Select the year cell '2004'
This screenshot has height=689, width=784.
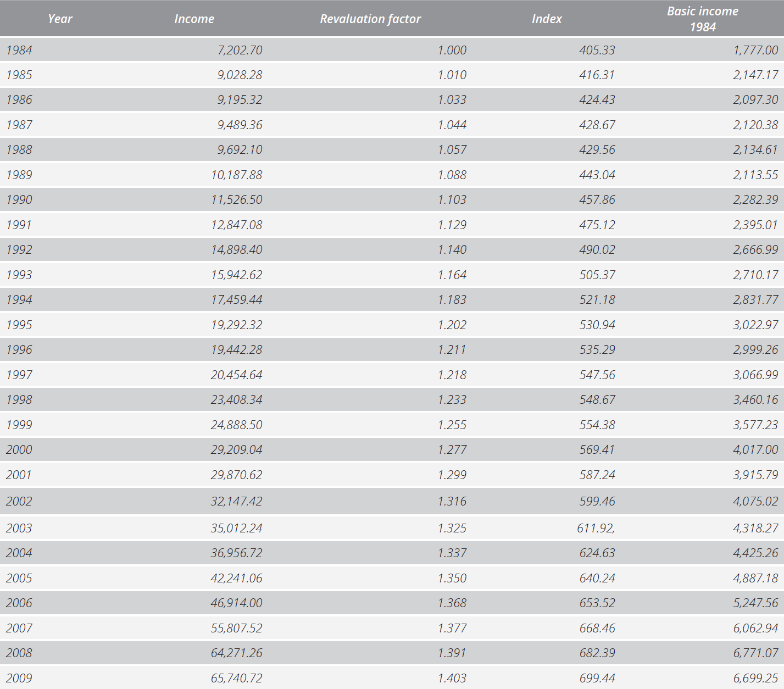pos(19,553)
